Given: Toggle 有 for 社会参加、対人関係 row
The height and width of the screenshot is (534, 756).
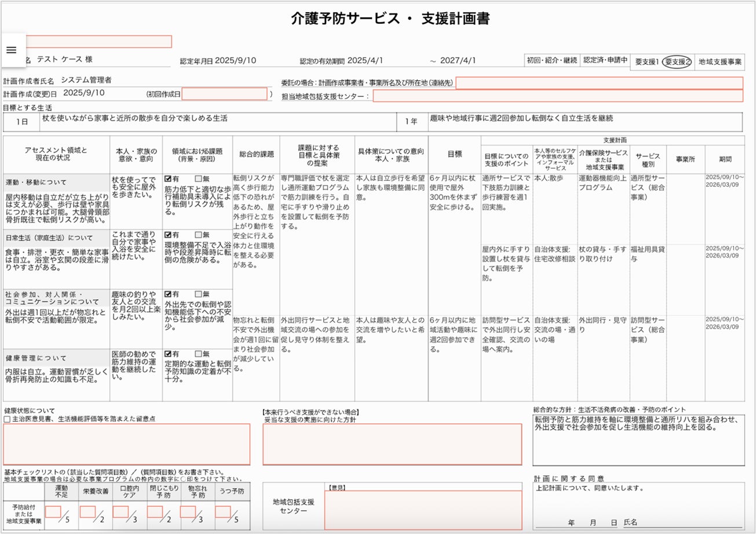Looking at the screenshot, I should 169,294.
